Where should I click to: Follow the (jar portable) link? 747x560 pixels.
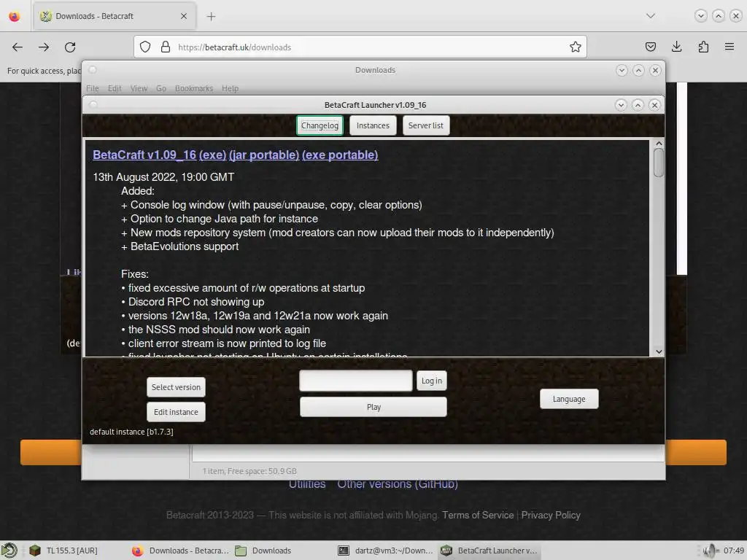264,155
